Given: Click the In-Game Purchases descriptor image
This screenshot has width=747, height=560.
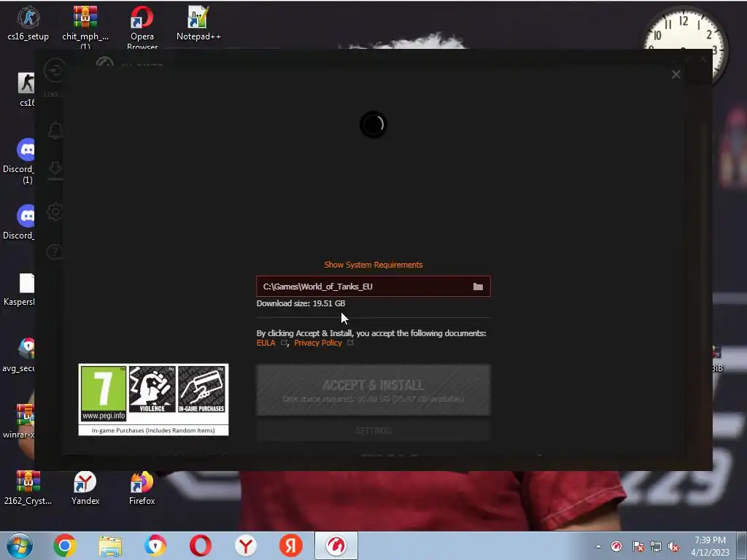Looking at the screenshot, I should (x=201, y=389).
